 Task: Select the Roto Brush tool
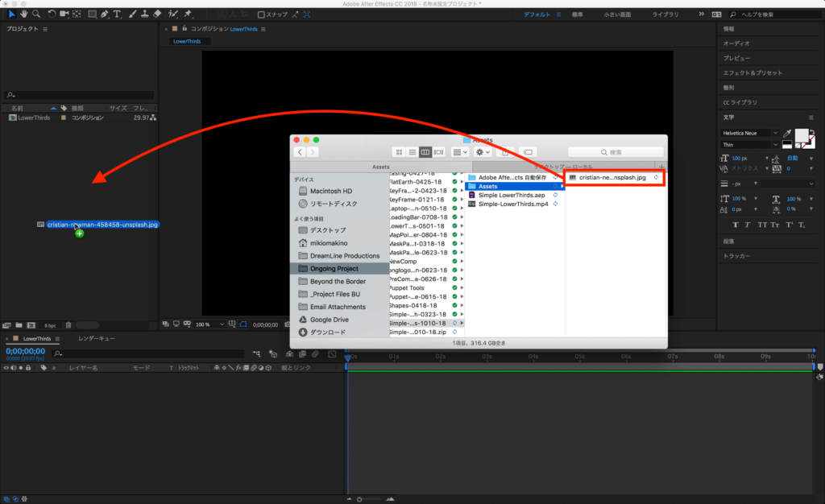tap(172, 14)
